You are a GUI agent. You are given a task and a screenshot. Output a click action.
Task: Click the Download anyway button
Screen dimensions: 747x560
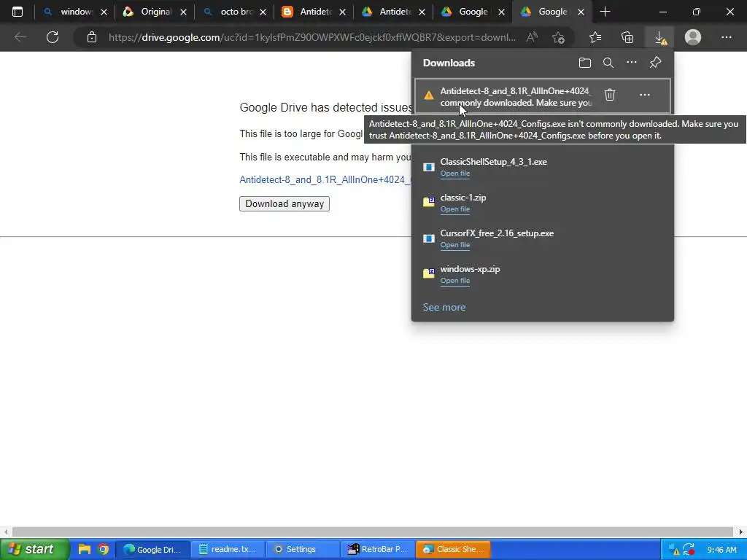[x=285, y=204]
